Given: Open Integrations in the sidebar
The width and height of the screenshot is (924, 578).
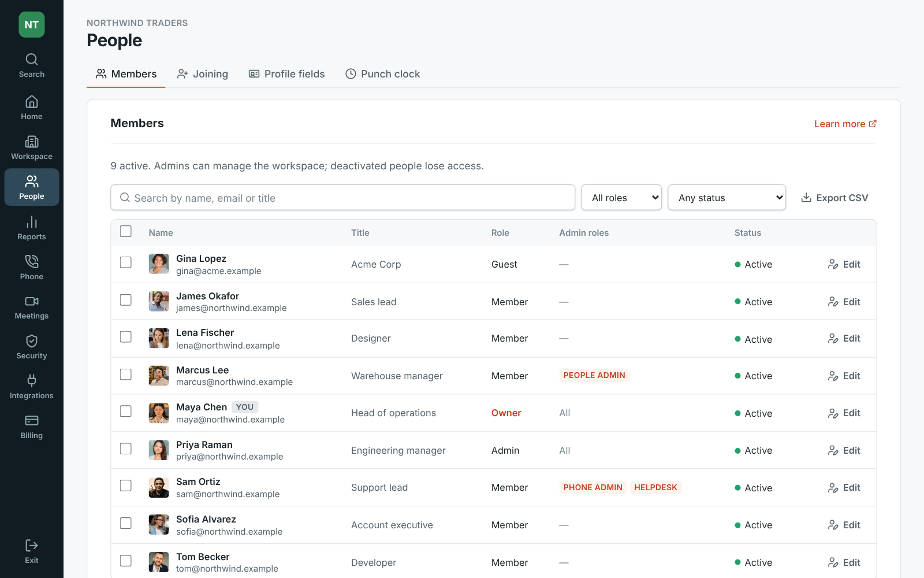Looking at the screenshot, I should (x=32, y=387).
